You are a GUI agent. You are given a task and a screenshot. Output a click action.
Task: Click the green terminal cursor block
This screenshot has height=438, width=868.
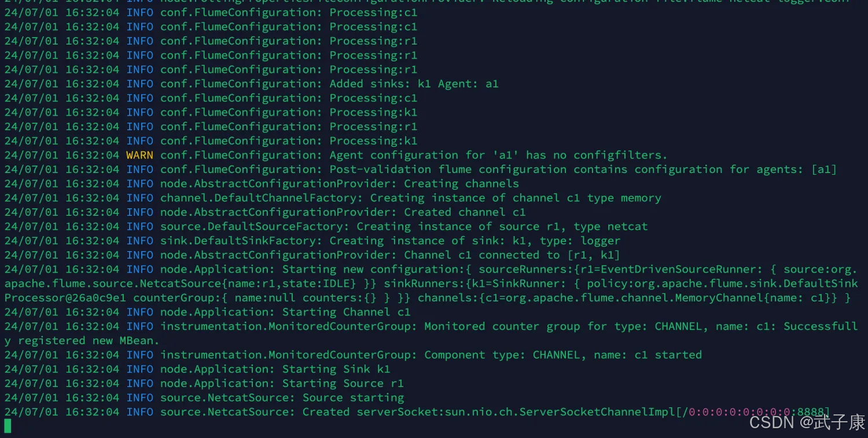click(x=8, y=426)
